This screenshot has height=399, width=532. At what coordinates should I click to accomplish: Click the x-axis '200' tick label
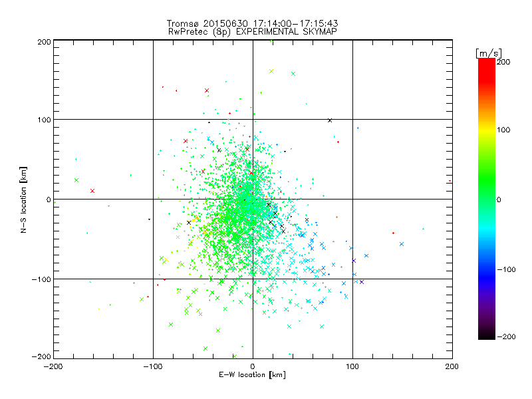pyautogui.click(x=452, y=366)
